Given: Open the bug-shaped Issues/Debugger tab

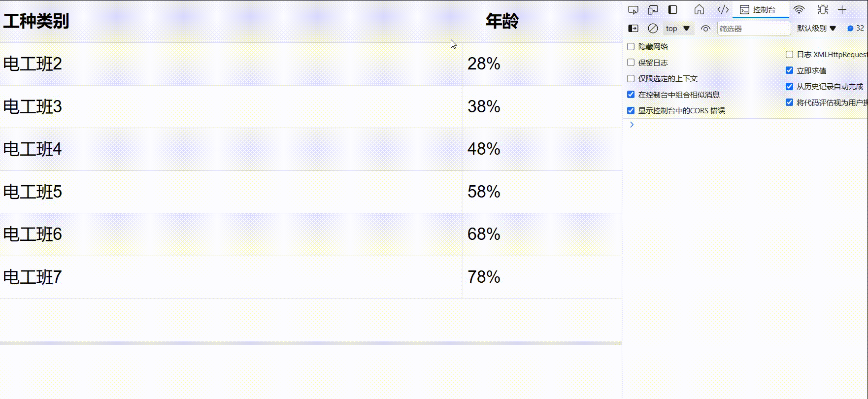Looking at the screenshot, I should 823,10.
